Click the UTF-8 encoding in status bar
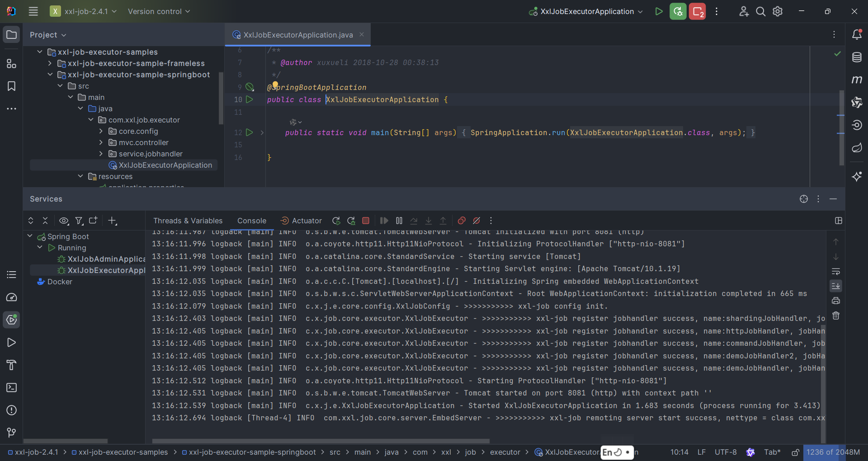868x461 pixels. click(725, 452)
